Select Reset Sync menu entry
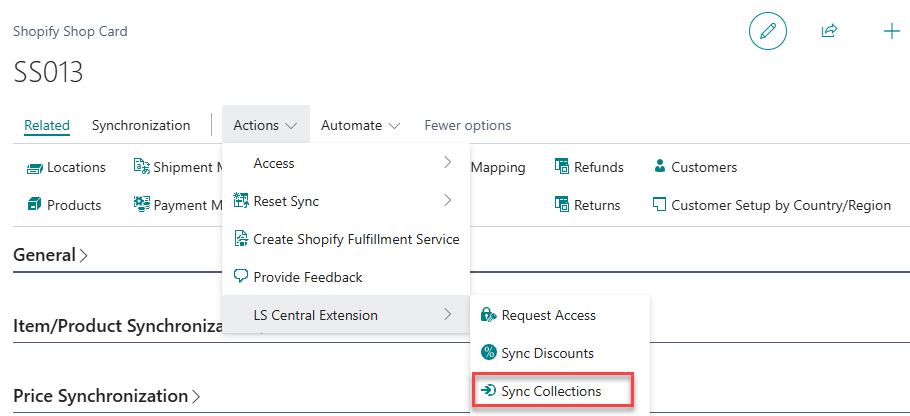Image resolution: width=910 pixels, height=416 pixels. (x=346, y=201)
